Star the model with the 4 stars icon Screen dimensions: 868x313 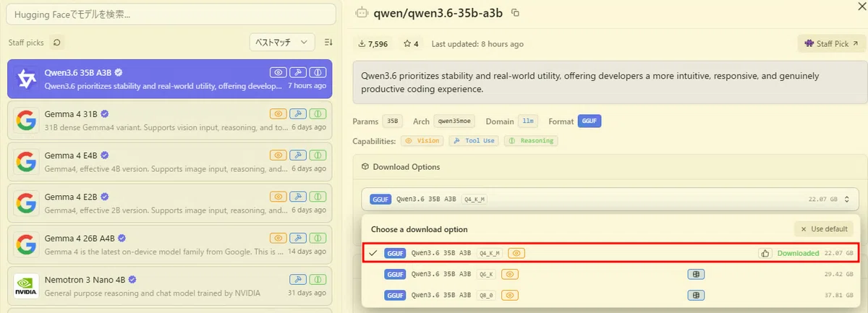[x=411, y=44]
